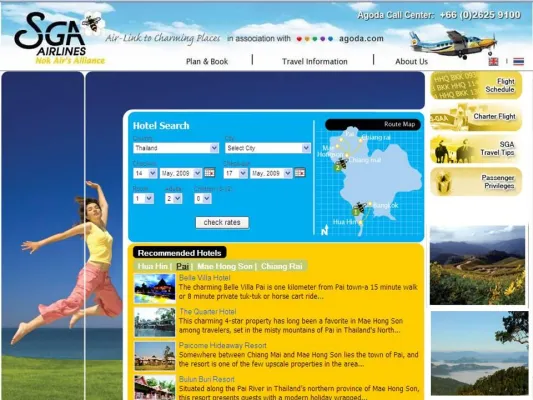The width and height of the screenshot is (533, 400).
Task: Click the Agoda Call Center number
Action: (x=480, y=15)
